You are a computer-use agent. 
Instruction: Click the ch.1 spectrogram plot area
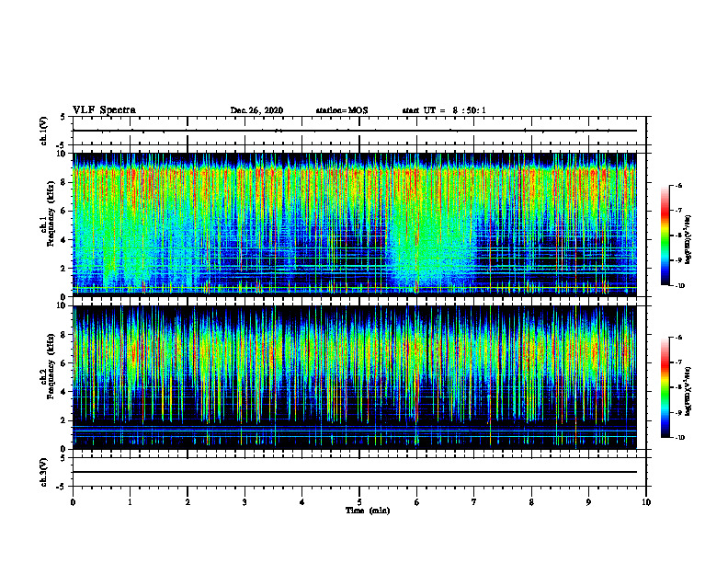click(x=354, y=224)
